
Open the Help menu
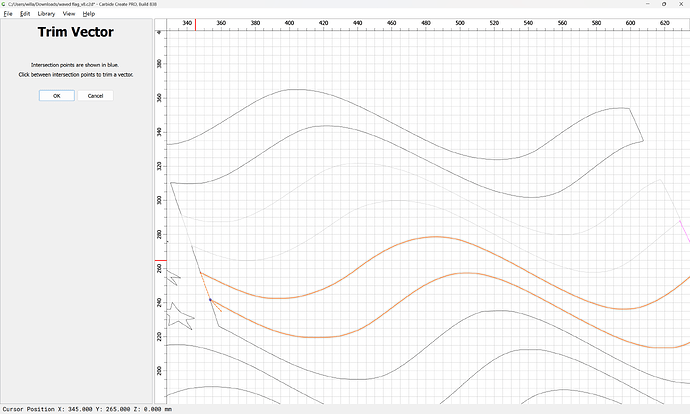pyautogui.click(x=89, y=14)
